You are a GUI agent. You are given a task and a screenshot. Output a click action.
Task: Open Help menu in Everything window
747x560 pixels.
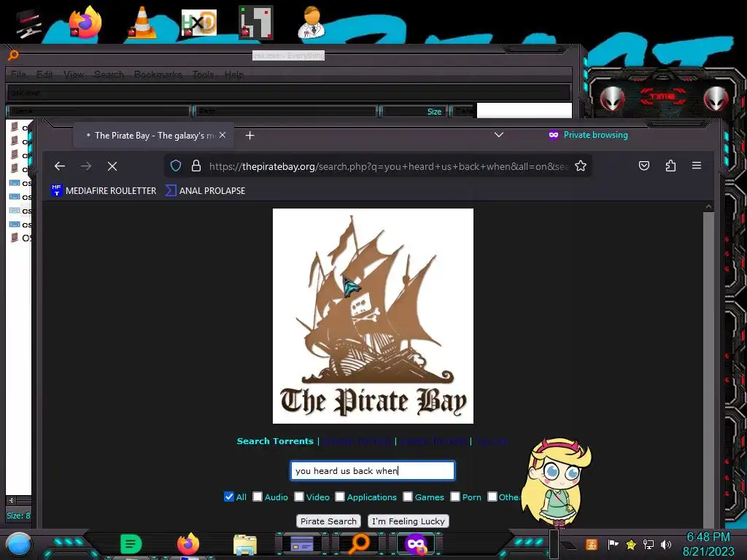point(234,74)
